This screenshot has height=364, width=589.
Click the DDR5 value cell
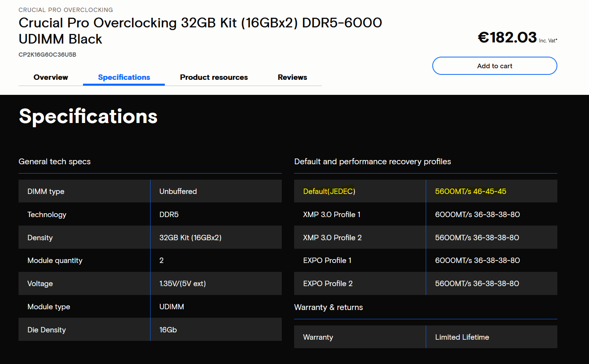point(216,214)
